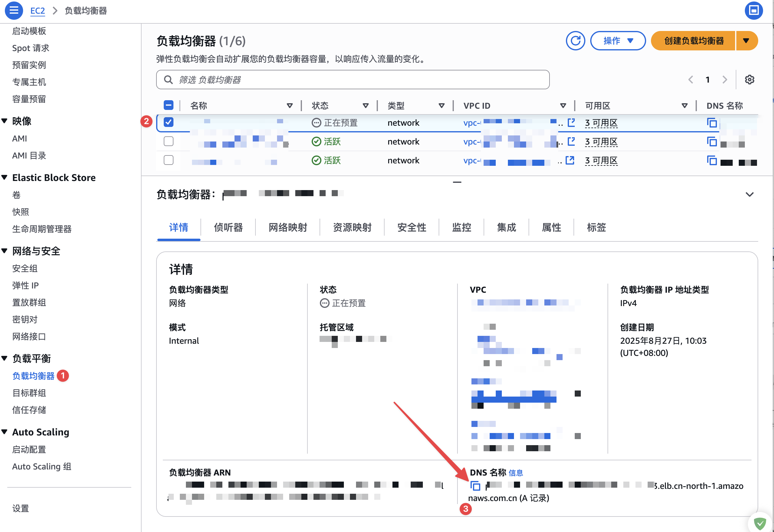The width and height of the screenshot is (774, 532).
Task: Open 信任存储 in sidebar
Action: pos(29,410)
